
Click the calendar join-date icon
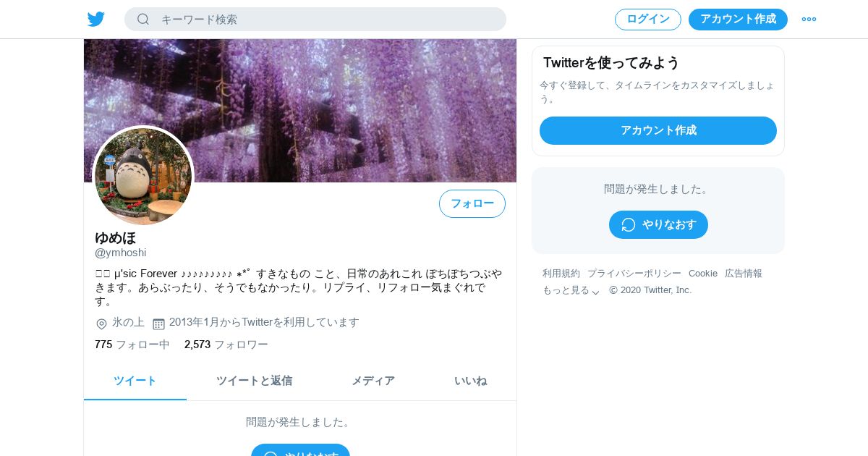(158, 324)
